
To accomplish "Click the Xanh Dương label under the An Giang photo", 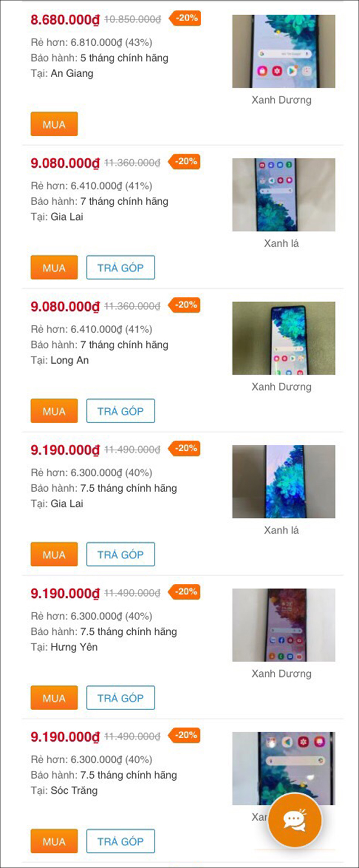I will pos(281,100).
